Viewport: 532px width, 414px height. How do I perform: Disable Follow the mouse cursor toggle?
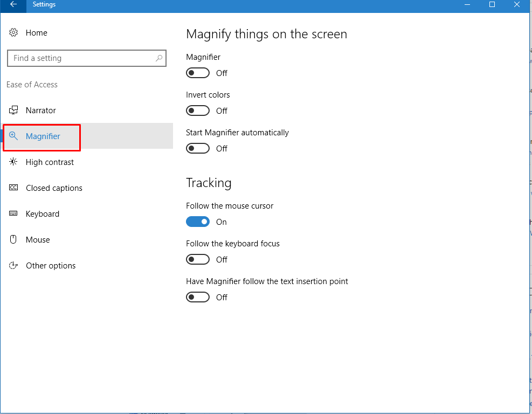coord(198,222)
